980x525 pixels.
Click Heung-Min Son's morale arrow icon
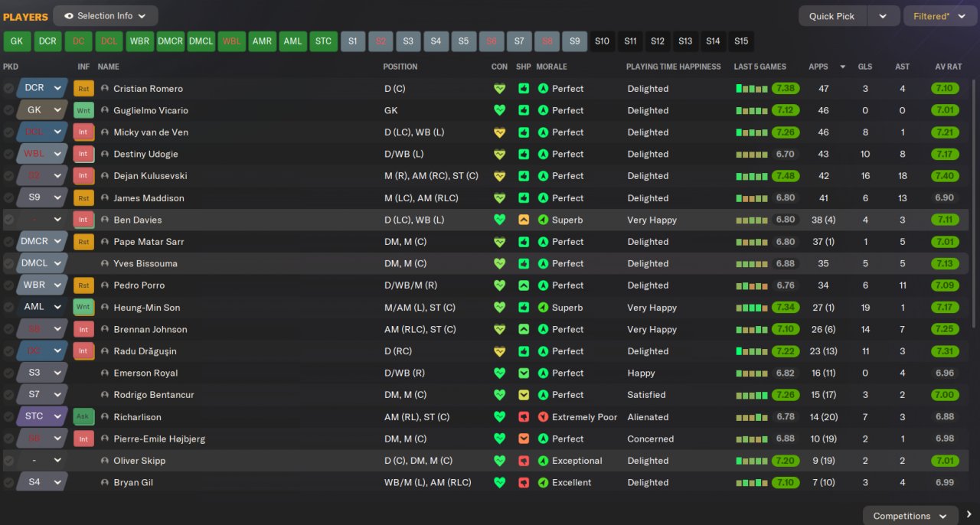543,308
